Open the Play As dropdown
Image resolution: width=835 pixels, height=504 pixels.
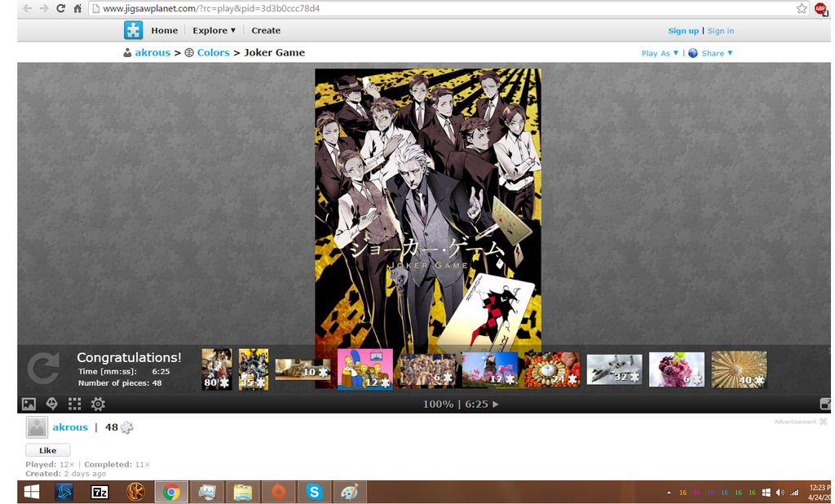pos(660,53)
